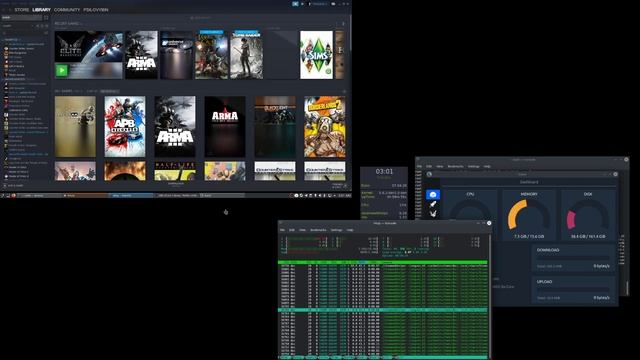
Task: Click the MEMORY usage gauge in Stacer
Action: pyautogui.click(x=529, y=215)
